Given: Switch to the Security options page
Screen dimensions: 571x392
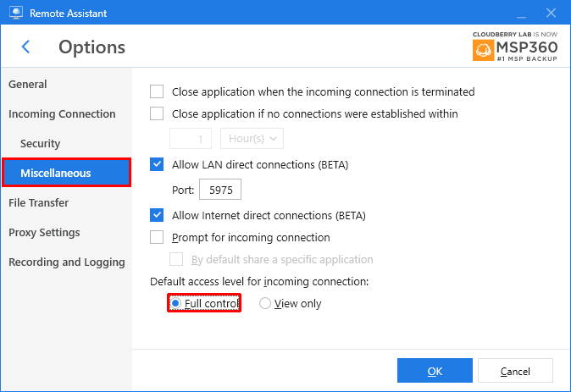Looking at the screenshot, I should [x=40, y=143].
